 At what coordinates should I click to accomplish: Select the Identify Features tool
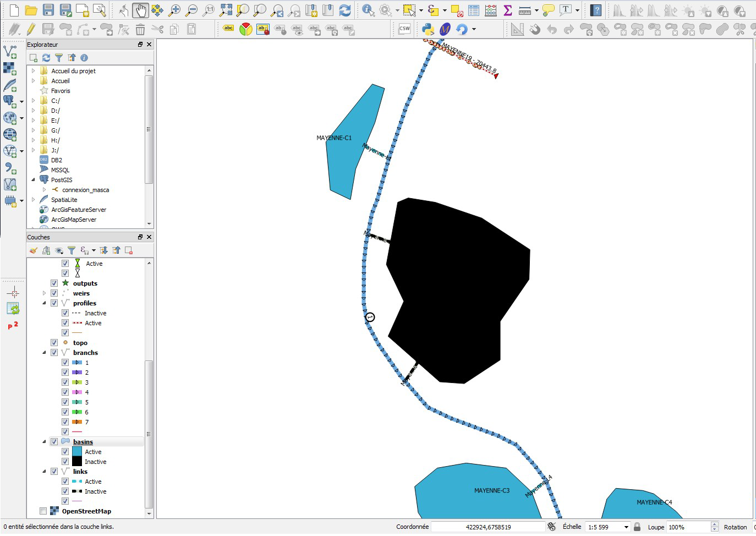(x=368, y=10)
